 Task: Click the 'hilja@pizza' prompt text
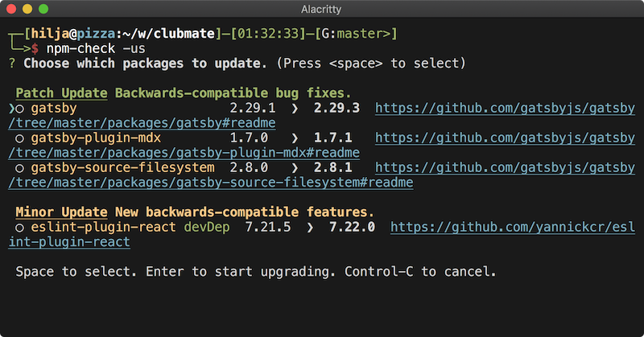tap(72, 34)
